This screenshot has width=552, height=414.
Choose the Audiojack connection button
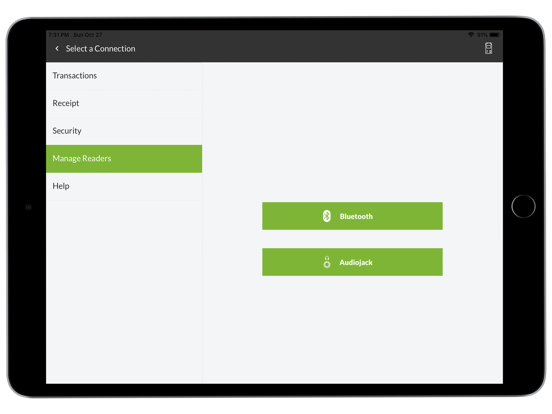[x=352, y=262]
